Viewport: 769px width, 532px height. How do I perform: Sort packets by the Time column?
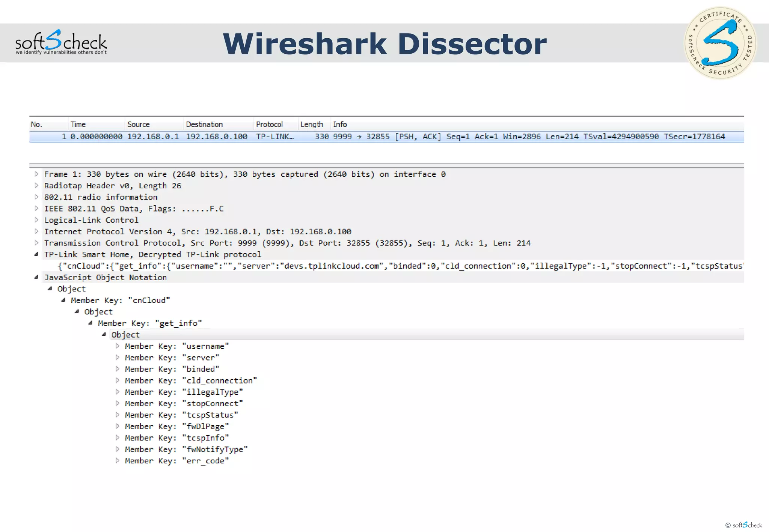point(96,124)
